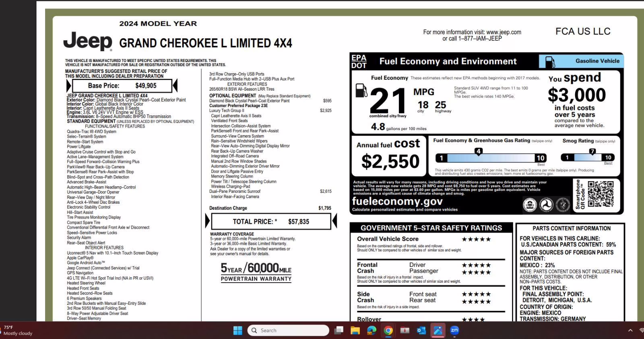The width and height of the screenshot is (644, 339).
Task: Click the FCA US LLC text
Action: click(x=583, y=31)
